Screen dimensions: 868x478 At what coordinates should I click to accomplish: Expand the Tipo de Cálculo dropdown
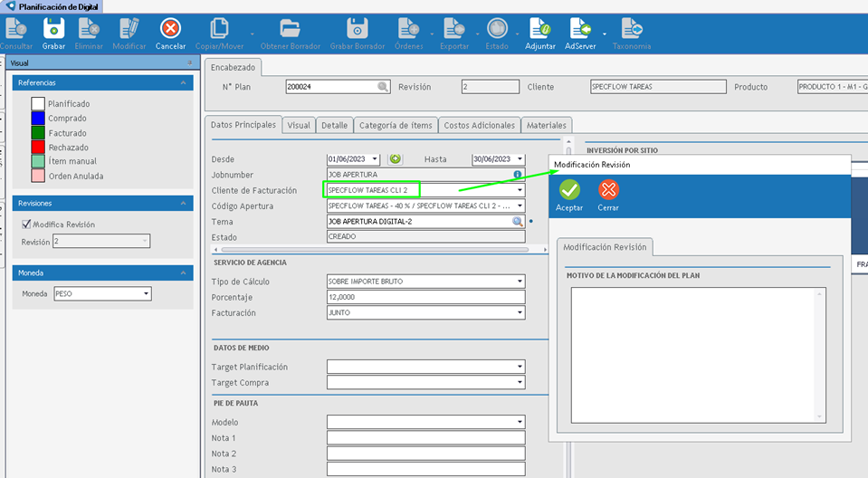(x=520, y=282)
